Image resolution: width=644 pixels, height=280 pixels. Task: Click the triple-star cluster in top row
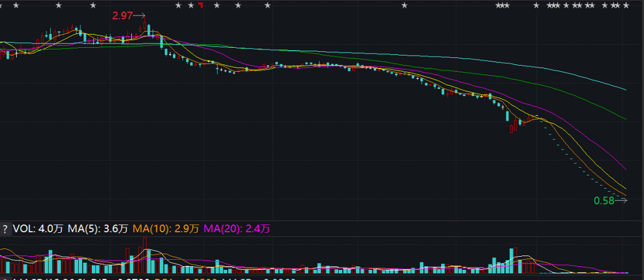(502, 6)
